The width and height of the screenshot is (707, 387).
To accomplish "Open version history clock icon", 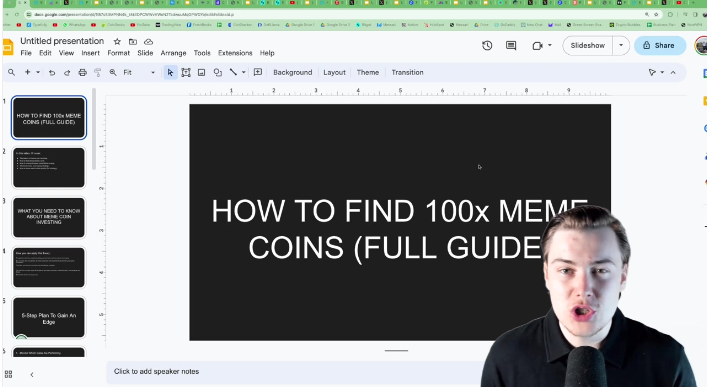I will coord(487,46).
